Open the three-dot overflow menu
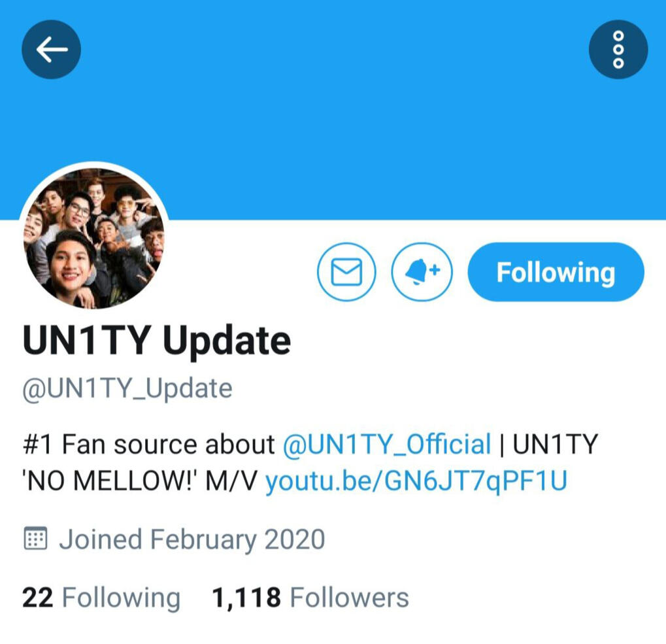Image resolution: width=666 pixels, height=644 pixels. (x=618, y=49)
